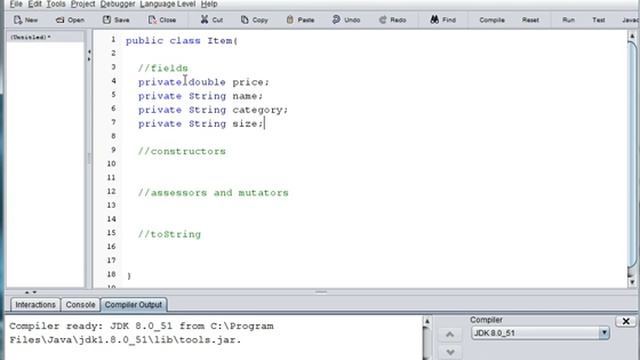Open the File menu

(x=16, y=4)
